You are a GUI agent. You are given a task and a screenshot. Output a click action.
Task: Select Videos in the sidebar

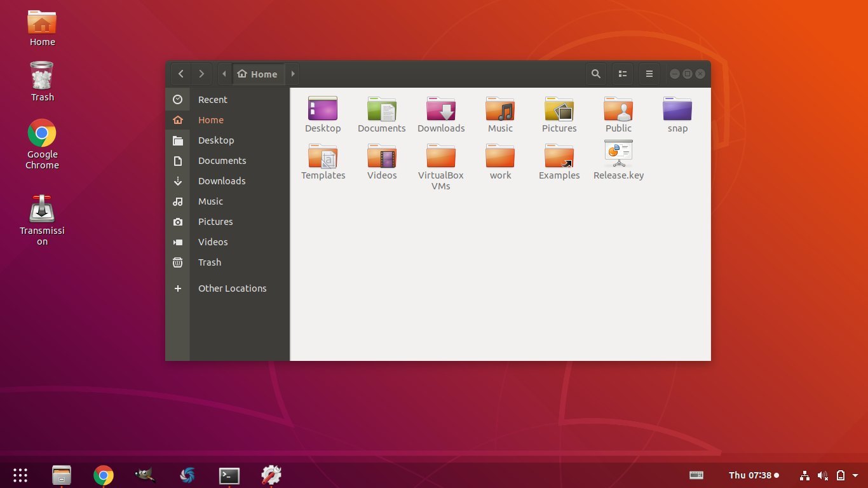(227, 242)
